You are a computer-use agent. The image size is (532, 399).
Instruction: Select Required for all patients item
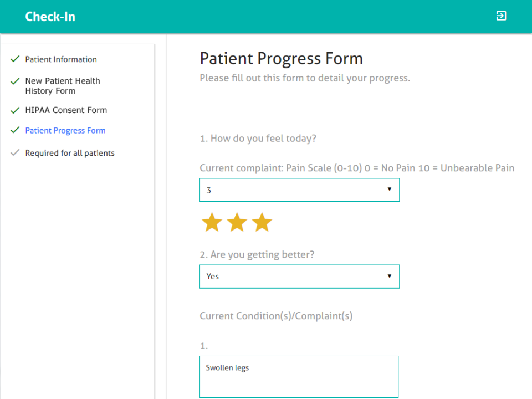click(70, 153)
